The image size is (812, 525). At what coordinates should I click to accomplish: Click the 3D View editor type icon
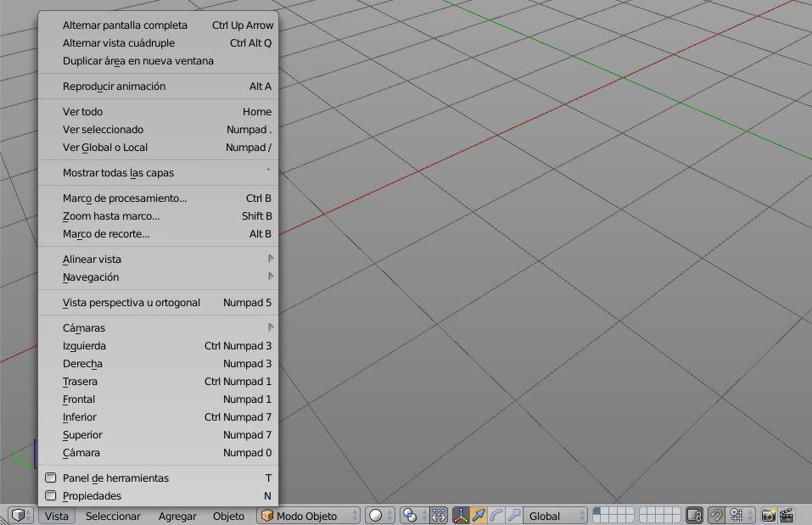[x=20, y=516]
